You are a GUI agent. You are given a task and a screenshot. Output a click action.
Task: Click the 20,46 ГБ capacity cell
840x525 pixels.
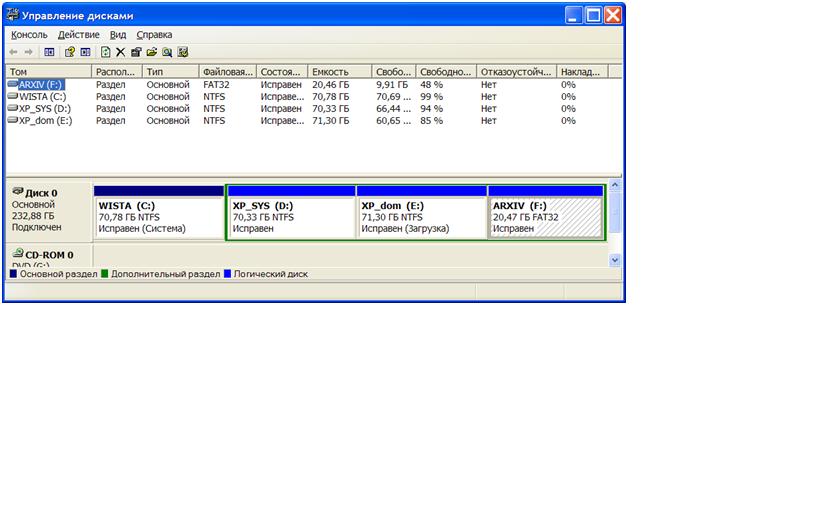(x=331, y=85)
